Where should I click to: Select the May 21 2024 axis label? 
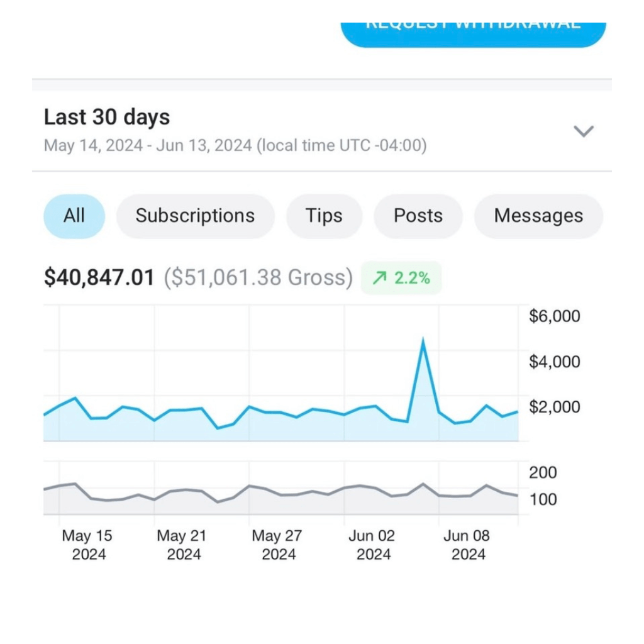pyautogui.click(x=182, y=545)
